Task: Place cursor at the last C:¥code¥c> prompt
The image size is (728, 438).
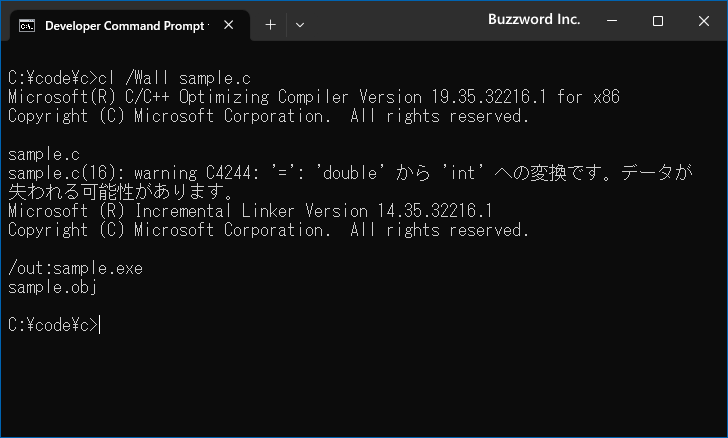Action: [x=100, y=325]
